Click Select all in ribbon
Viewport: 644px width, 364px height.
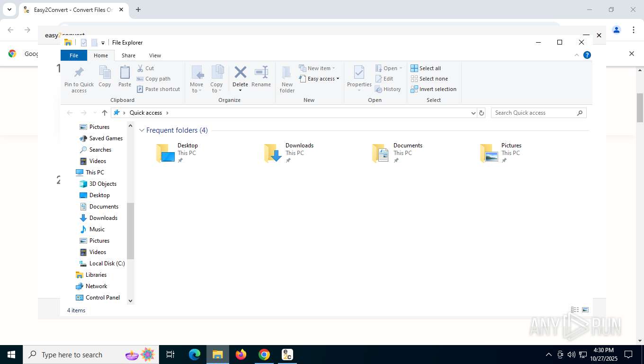coord(426,68)
